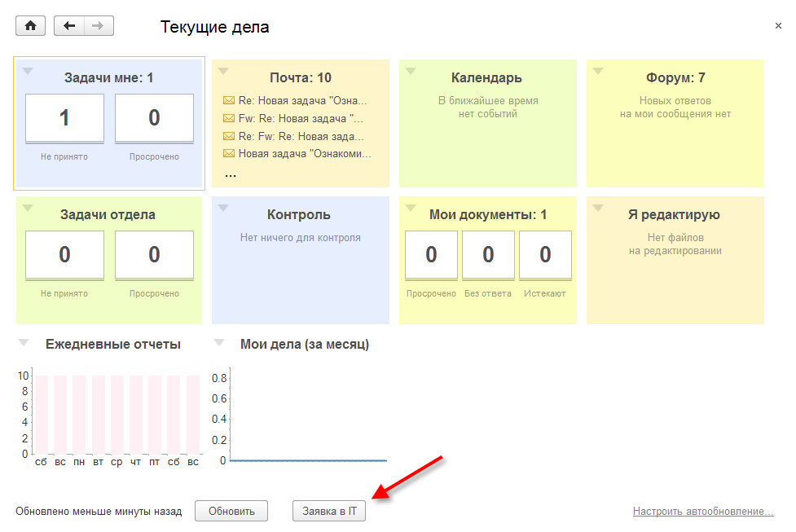The image size is (796, 532).
Task: Collapse the Задачи мне widget triangle
Action: (28, 71)
